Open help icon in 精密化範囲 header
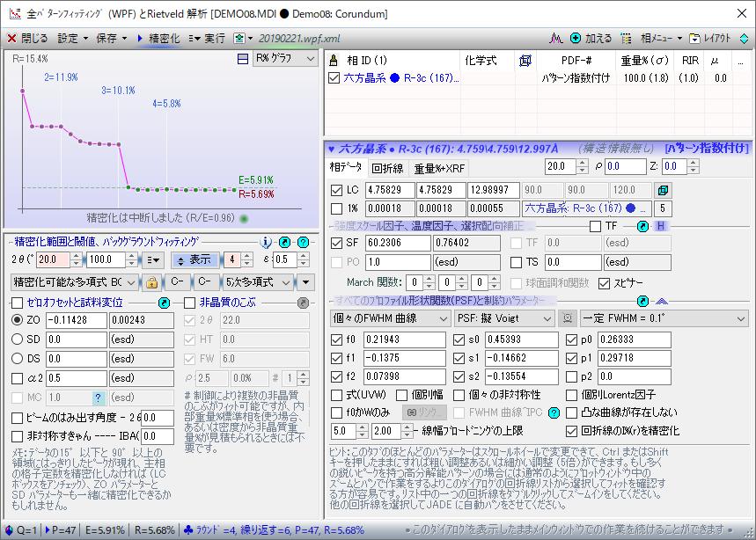 pyautogui.click(x=303, y=243)
